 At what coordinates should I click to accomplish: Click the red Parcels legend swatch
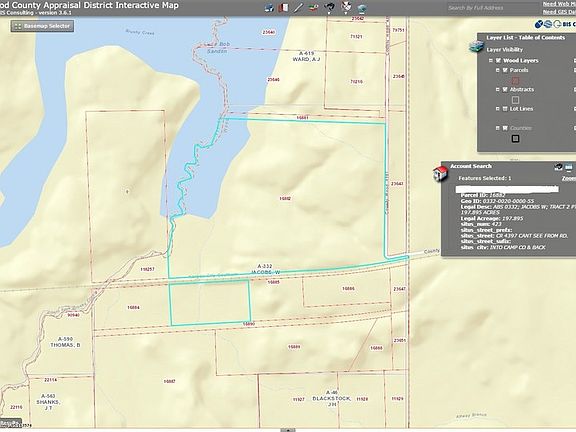[515, 80]
